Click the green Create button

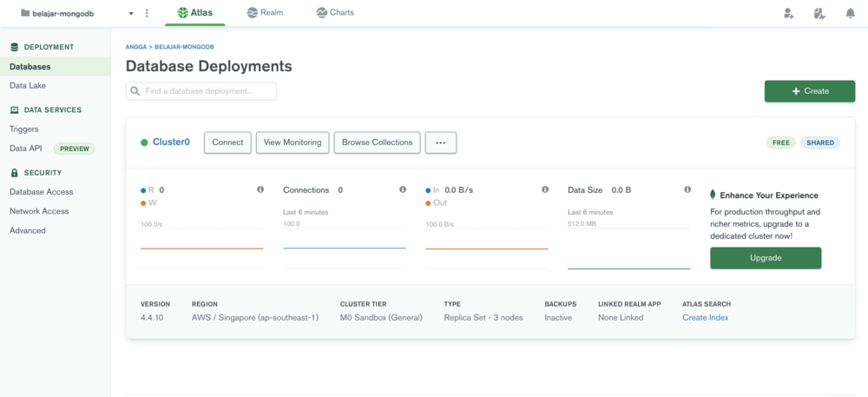(x=810, y=91)
